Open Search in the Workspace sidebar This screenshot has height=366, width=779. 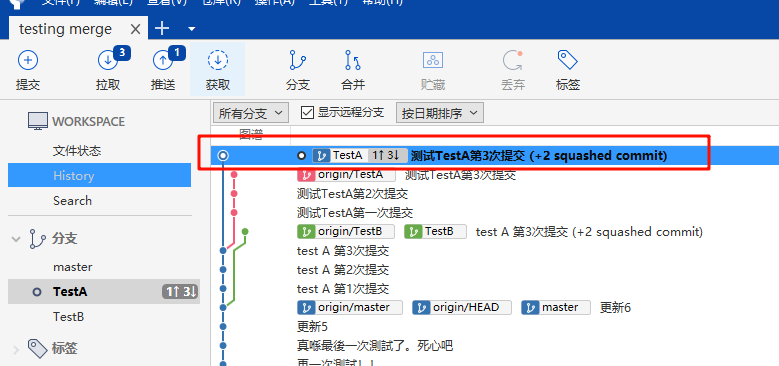pyautogui.click(x=73, y=201)
